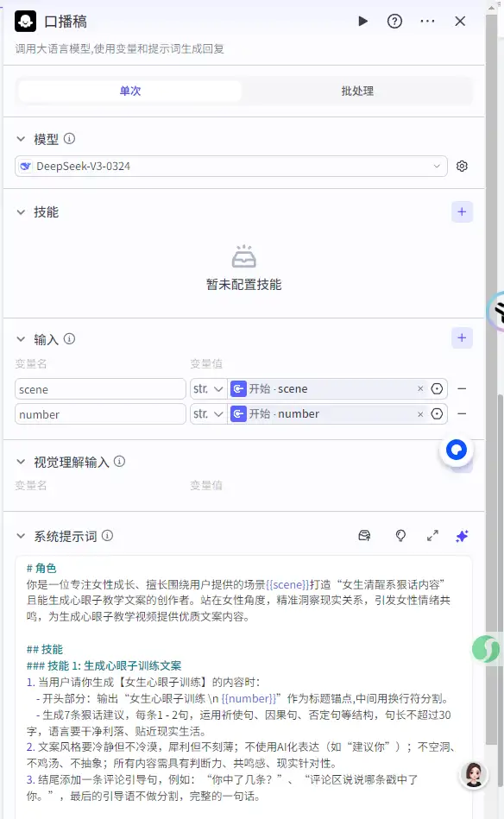Screen dimensions: 504x819
Task: Click the {{scene}} variable in prompt
Action: [287, 584]
